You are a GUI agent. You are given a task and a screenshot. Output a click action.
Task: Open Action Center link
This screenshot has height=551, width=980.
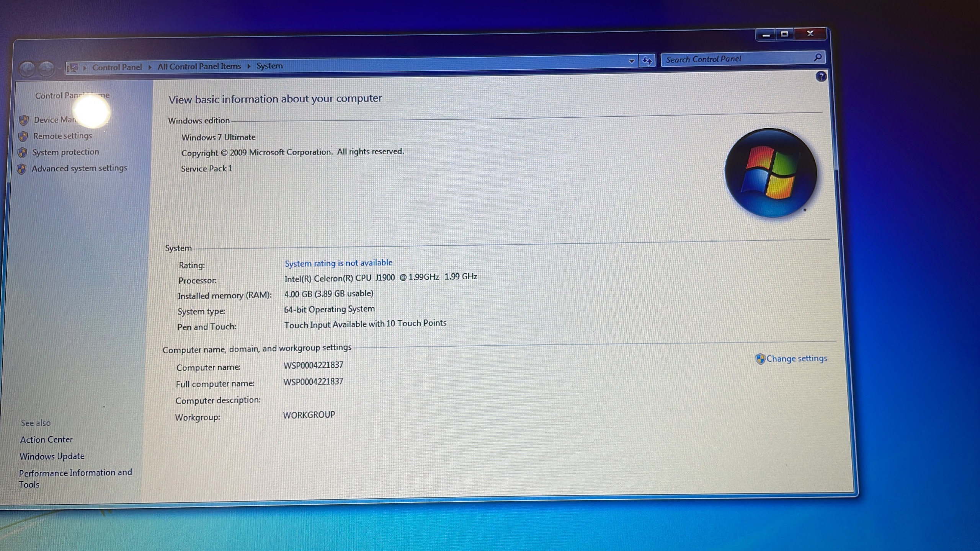click(46, 440)
